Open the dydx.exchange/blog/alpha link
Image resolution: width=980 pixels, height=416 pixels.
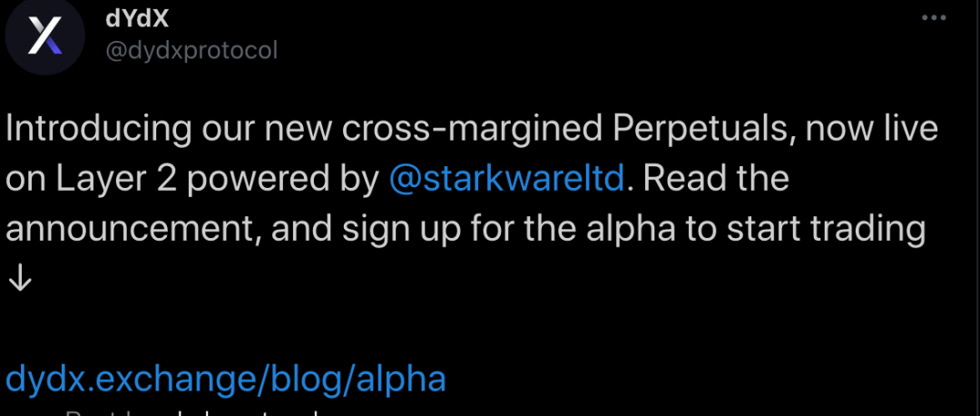(226, 378)
